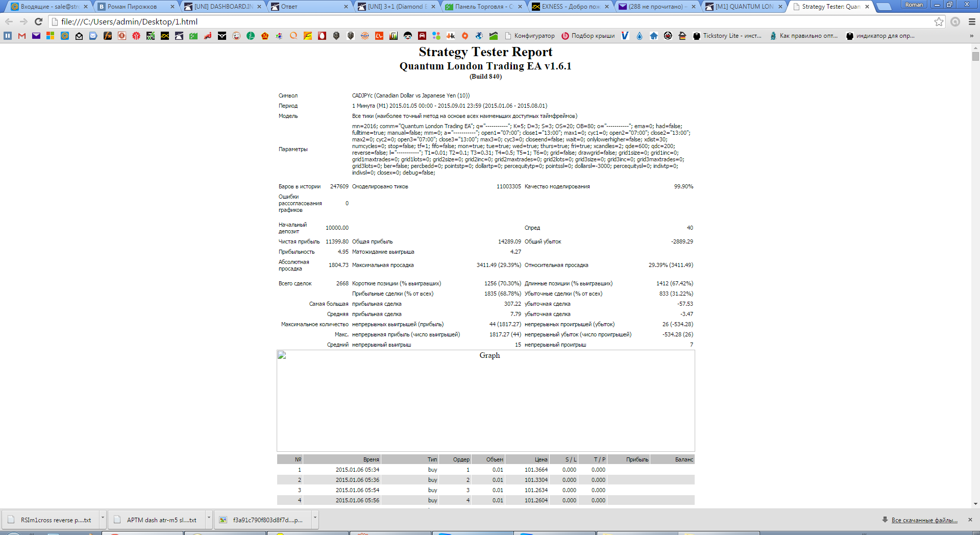980x535 pixels.
Task: Click the vertical scrollbar down arrow
Action: click(975, 504)
